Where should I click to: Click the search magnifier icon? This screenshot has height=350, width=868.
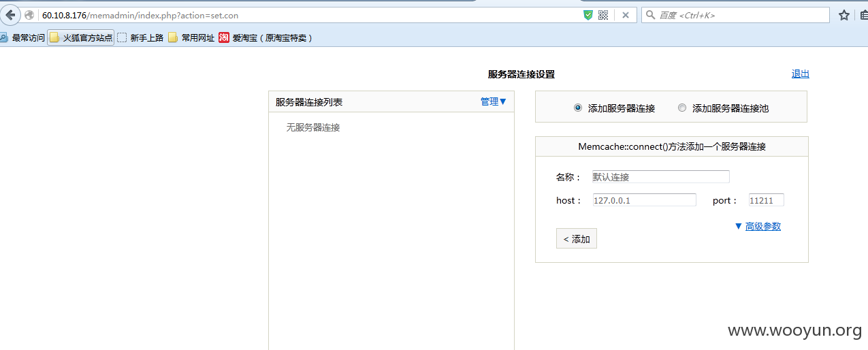tap(651, 15)
